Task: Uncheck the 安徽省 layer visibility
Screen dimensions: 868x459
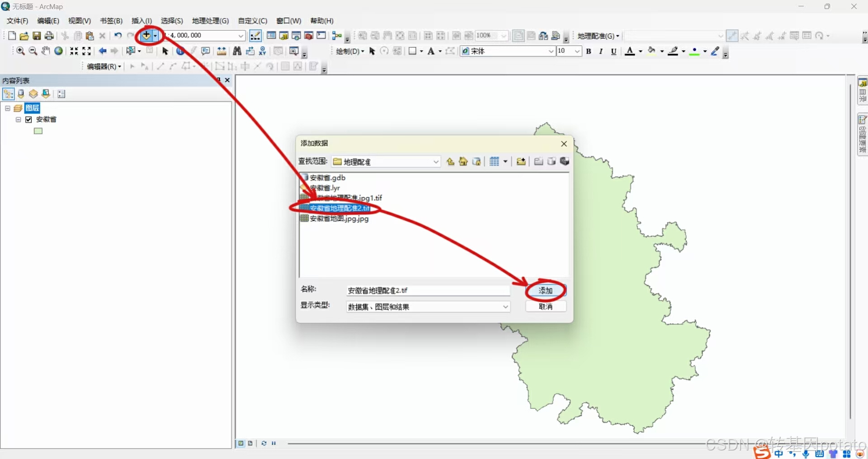Action: 29,120
